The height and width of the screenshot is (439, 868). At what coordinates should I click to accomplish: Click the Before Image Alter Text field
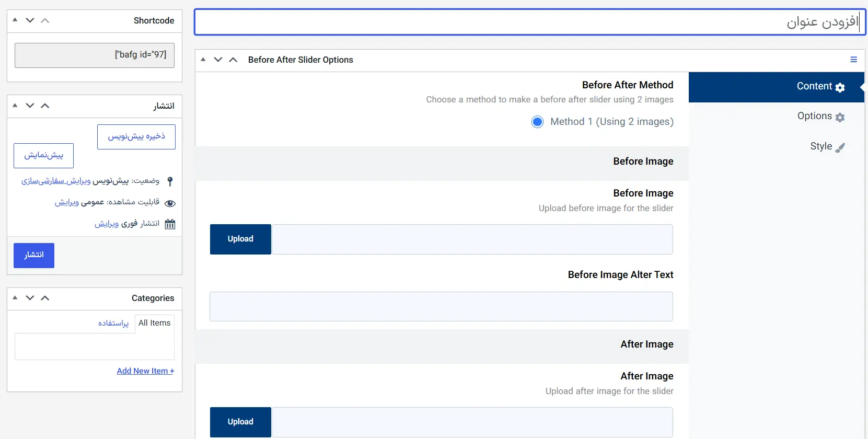(441, 307)
